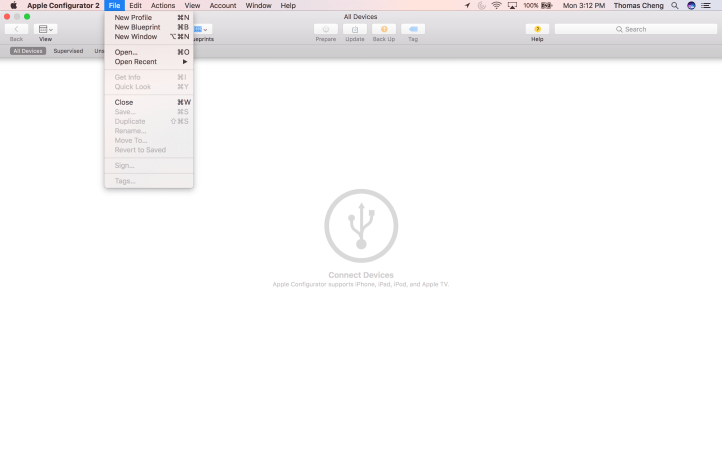Open the Window menu
Screen dimensions: 722x451
tap(258, 6)
